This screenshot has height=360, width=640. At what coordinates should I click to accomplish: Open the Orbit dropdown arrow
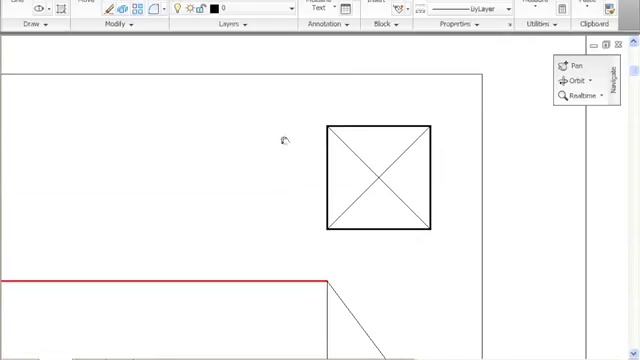point(590,81)
